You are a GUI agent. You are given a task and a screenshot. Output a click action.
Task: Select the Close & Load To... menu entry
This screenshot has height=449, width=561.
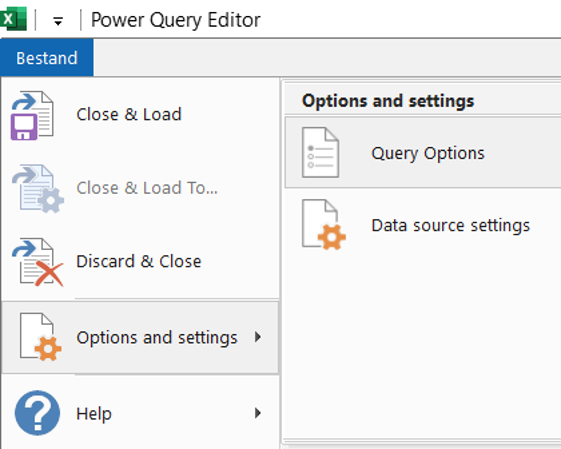[140, 189]
